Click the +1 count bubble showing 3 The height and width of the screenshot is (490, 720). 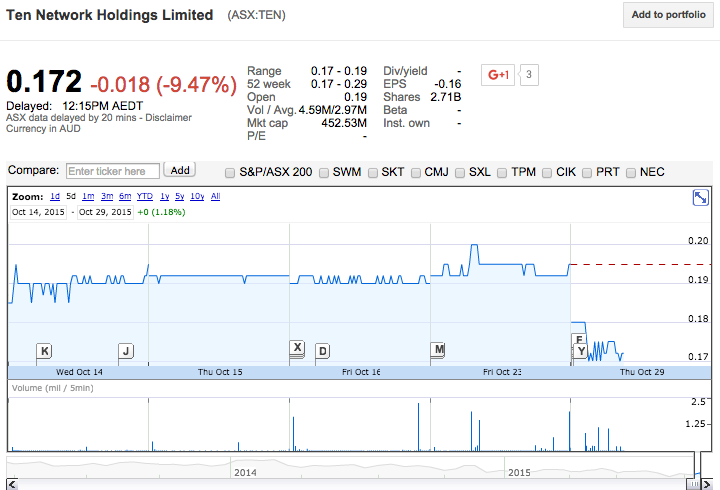(x=529, y=74)
